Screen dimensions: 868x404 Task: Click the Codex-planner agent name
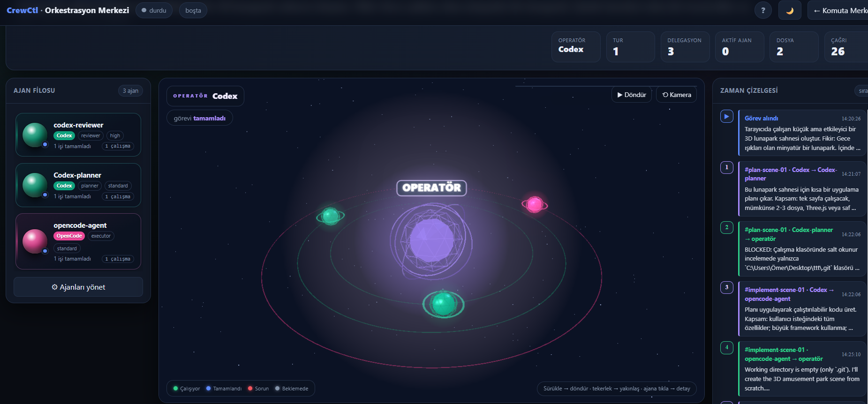point(77,175)
